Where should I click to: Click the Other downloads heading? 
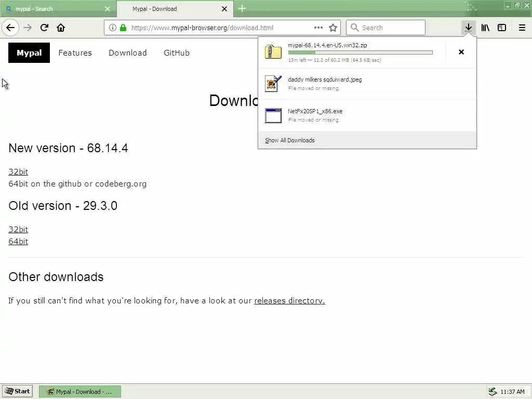click(56, 277)
